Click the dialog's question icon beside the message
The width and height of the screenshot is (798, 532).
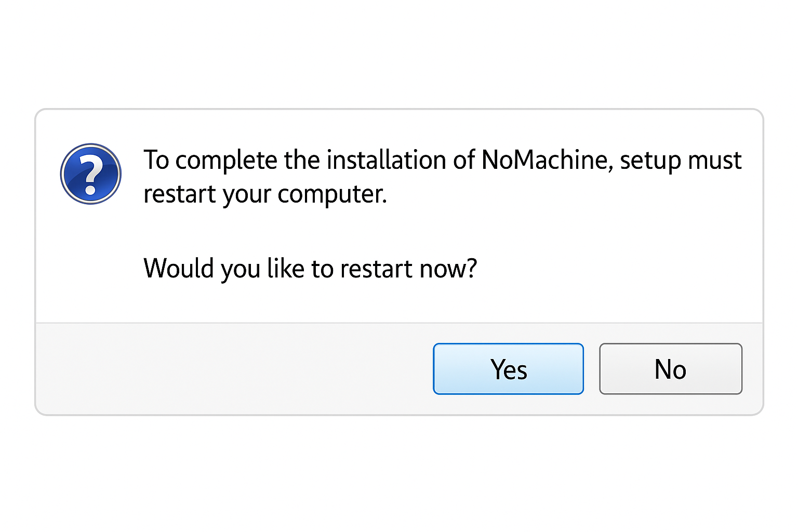pos(91,174)
